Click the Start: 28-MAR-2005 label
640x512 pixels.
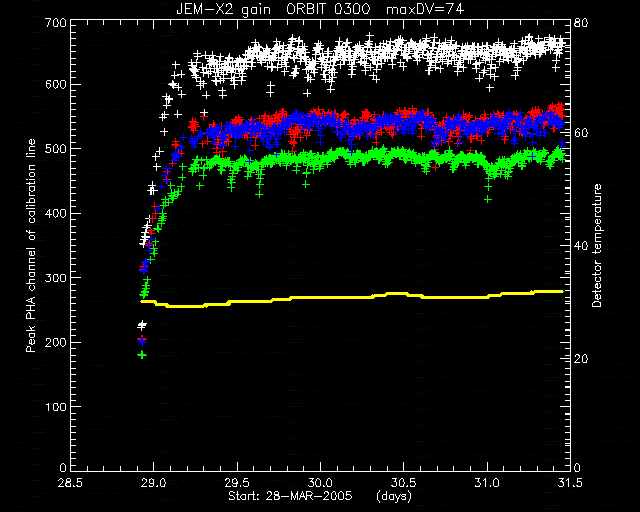click(290, 496)
